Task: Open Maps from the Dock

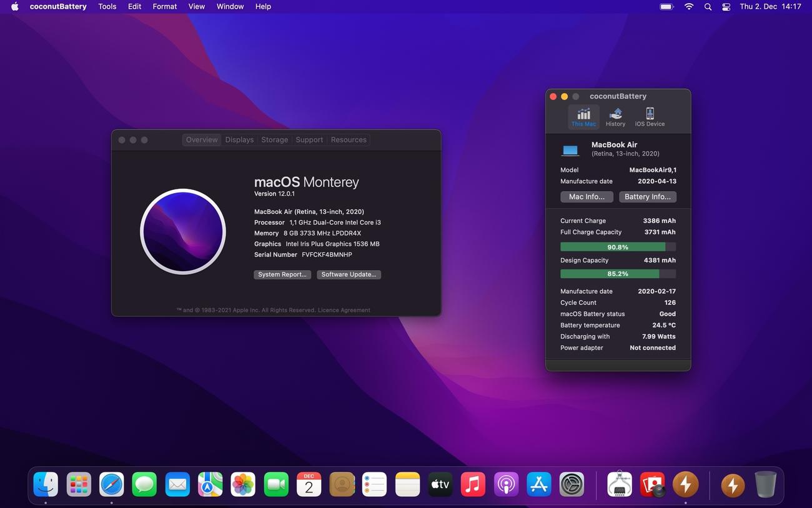Action: pyautogui.click(x=210, y=484)
